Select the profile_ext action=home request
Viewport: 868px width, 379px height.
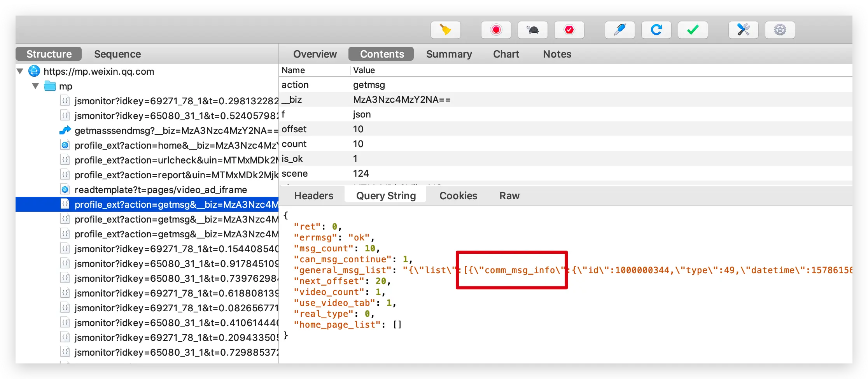177,146
